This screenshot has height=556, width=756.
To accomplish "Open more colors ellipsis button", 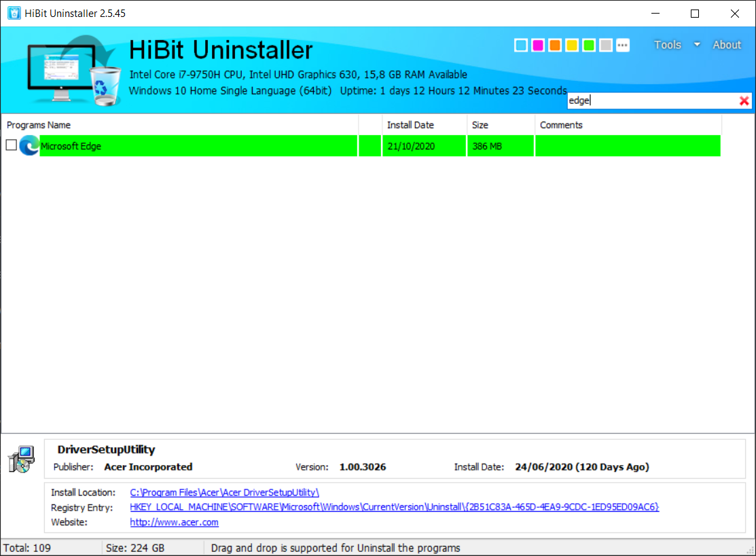I will coord(622,45).
